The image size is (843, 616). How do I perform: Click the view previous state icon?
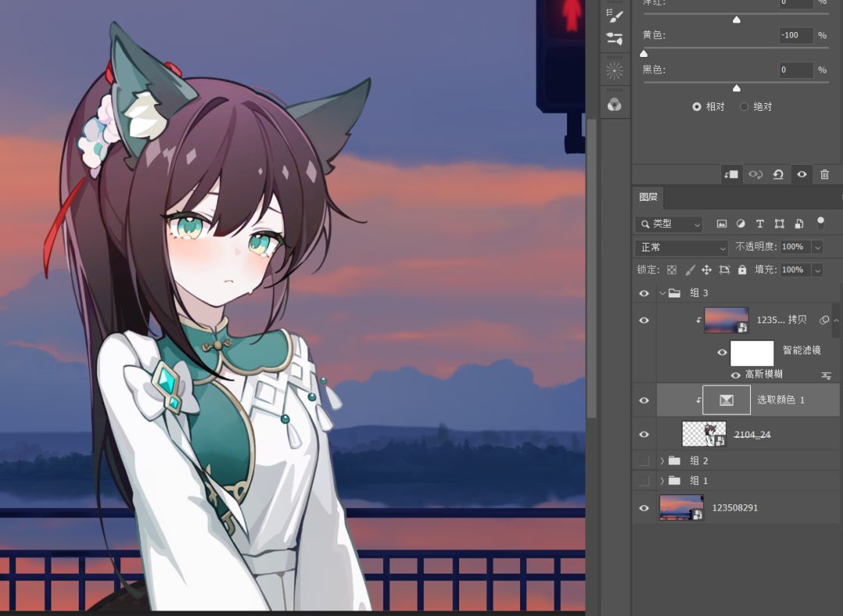756,175
